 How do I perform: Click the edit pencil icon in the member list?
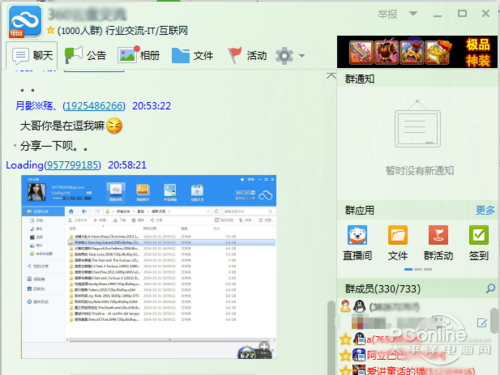[x=482, y=323]
